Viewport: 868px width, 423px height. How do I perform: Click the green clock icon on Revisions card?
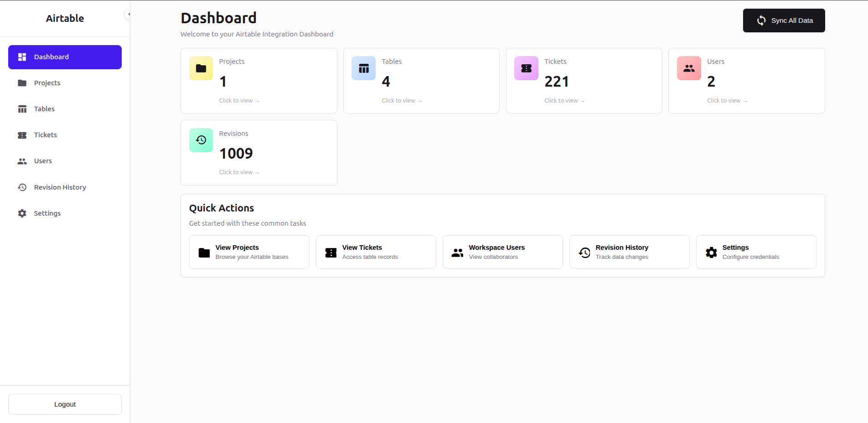(201, 140)
